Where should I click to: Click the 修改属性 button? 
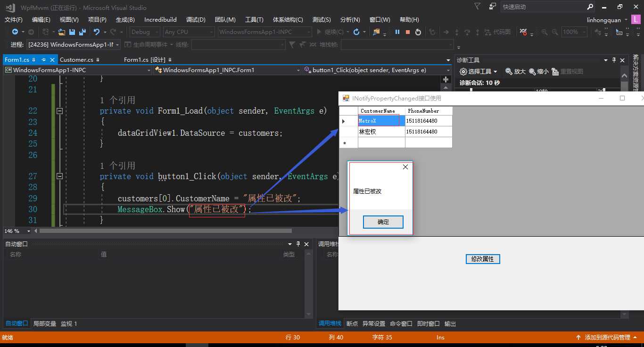[483, 259]
